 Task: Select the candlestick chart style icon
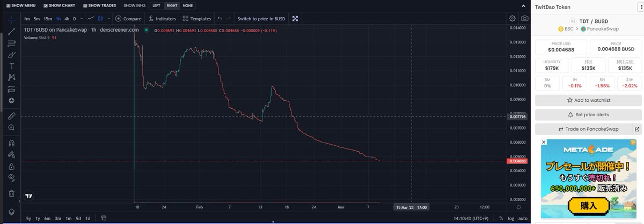(x=100, y=18)
